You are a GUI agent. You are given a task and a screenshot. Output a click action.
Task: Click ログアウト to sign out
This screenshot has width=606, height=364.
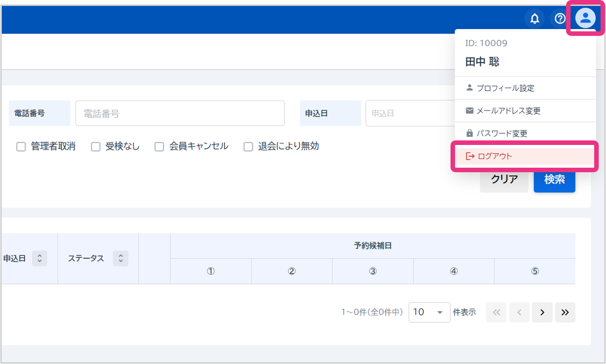coord(495,156)
